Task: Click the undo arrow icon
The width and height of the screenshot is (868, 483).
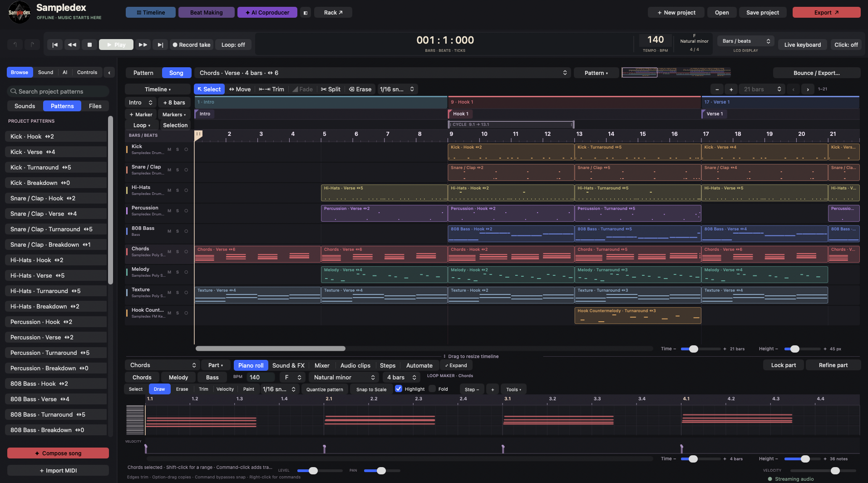Action: click(x=15, y=45)
